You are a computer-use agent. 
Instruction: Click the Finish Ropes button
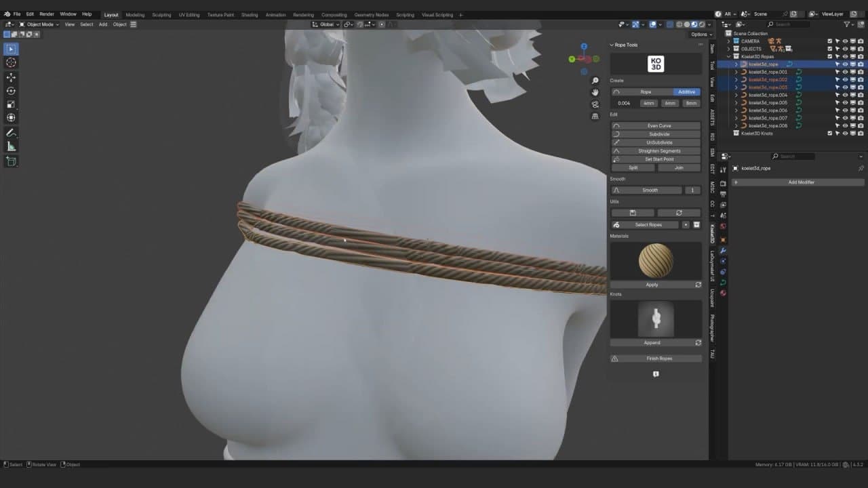[x=656, y=359]
